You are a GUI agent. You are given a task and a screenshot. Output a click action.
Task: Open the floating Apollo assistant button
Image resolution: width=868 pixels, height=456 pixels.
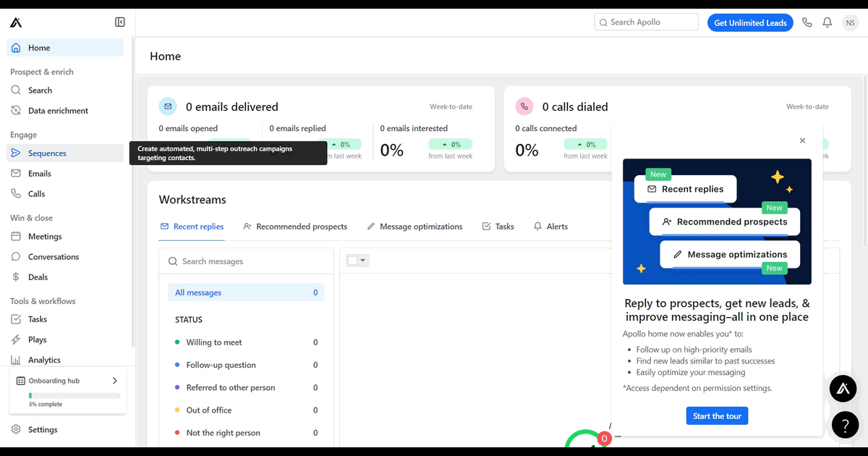click(843, 389)
